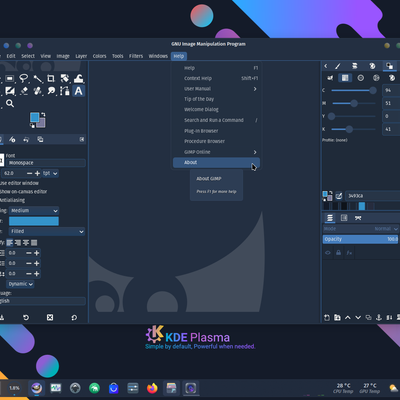Click the Restore tool preset icon
The image size is (400, 400).
pyautogui.click(x=26, y=317)
